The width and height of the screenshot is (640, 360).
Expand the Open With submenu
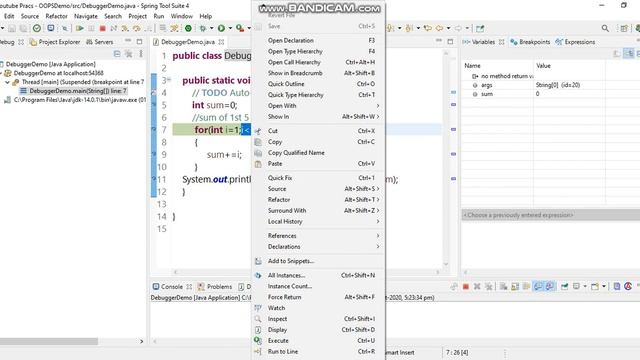coord(318,106)
